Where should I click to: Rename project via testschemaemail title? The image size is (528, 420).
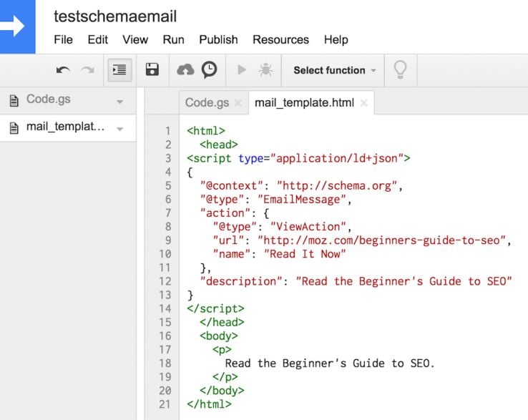115,16
